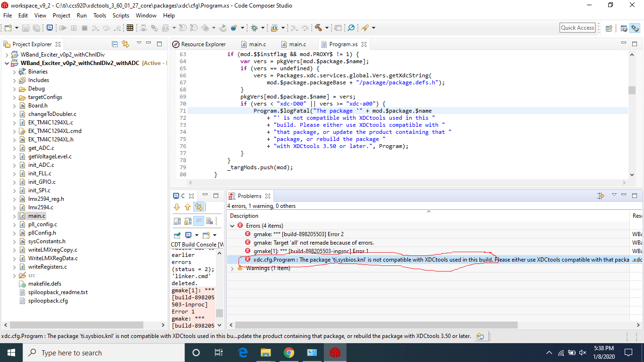Toggle the console word wrap button
644x362 pixels.
coord(199,221)
